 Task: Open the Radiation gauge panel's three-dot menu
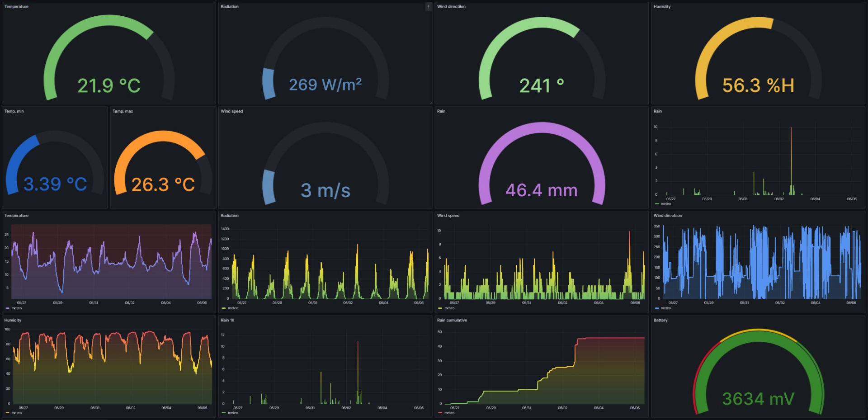click(x=428, y=7)
